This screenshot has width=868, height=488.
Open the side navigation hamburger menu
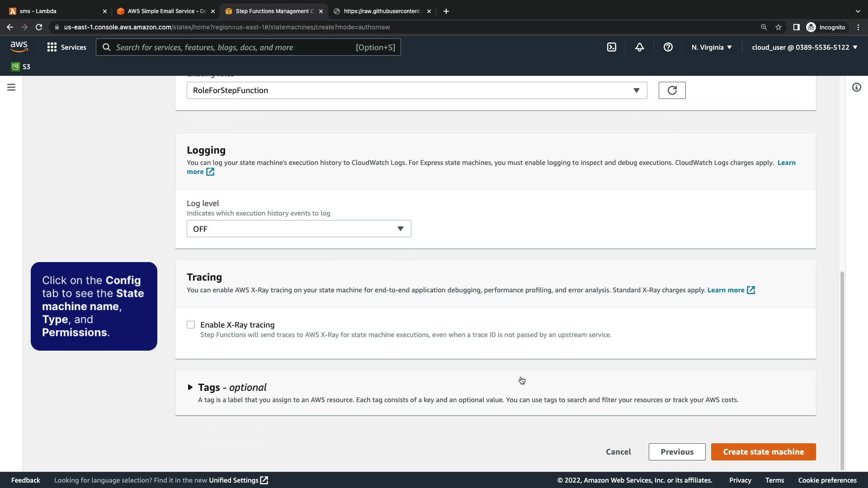click(x=11, y=87)
